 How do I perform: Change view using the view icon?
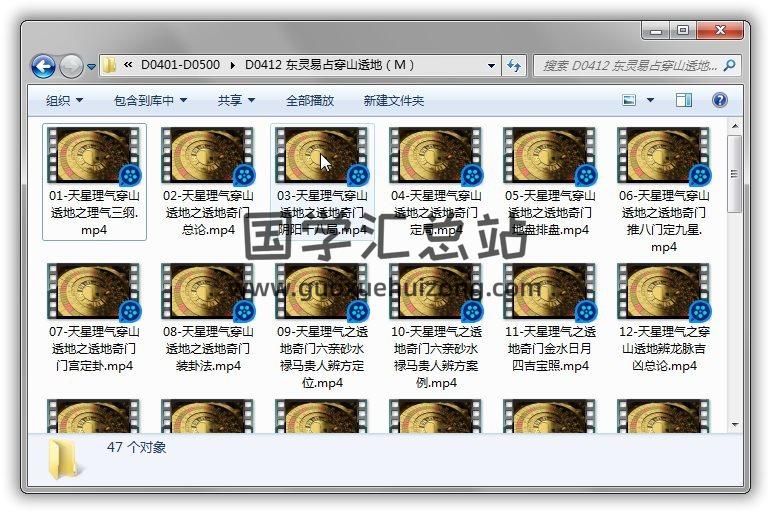629,100
